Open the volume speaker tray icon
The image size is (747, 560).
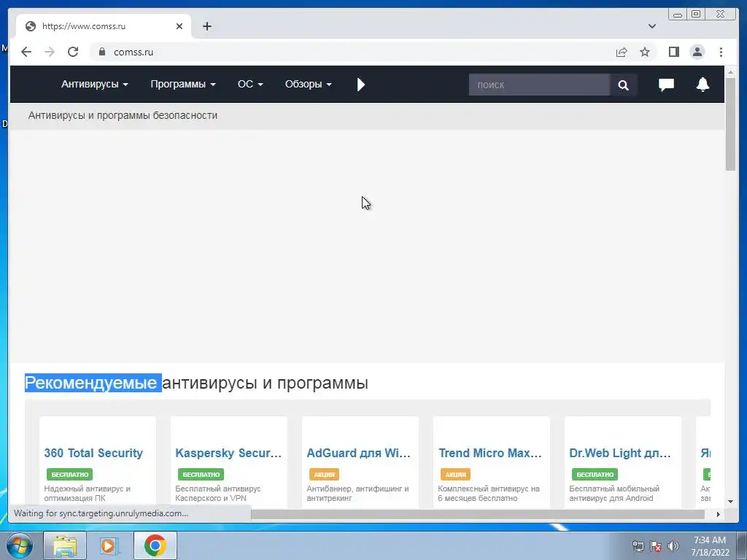(x=673, y=546)
